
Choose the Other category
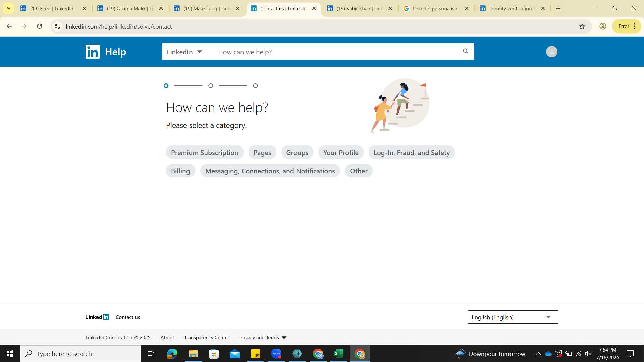click(x=359, y=171)
